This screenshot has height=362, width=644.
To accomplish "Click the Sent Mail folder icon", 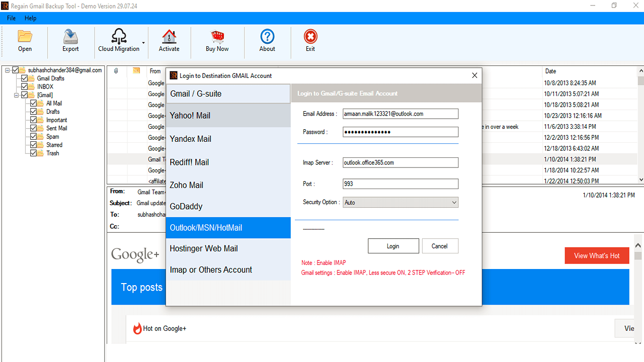I will [x=41, y=128].
